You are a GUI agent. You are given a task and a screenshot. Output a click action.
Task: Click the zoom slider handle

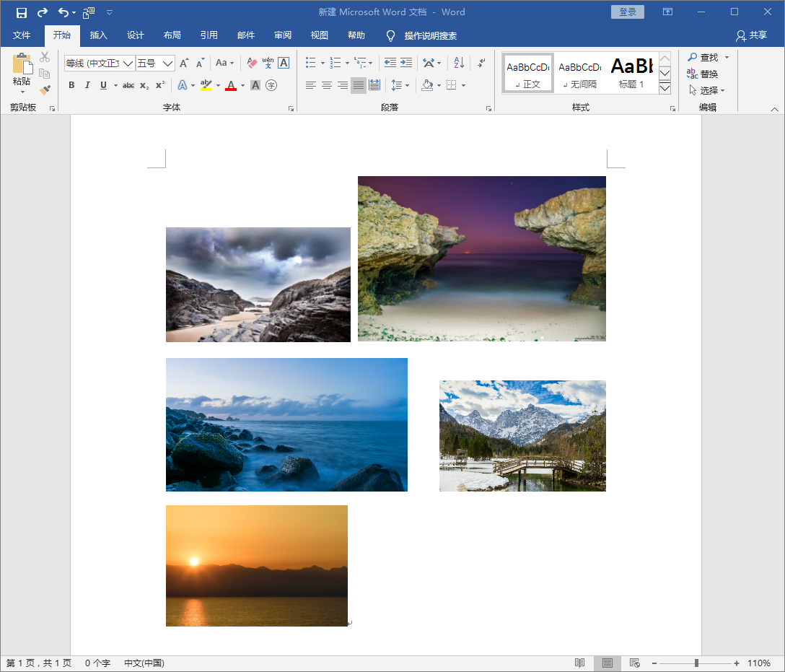(x=696, y=663)
